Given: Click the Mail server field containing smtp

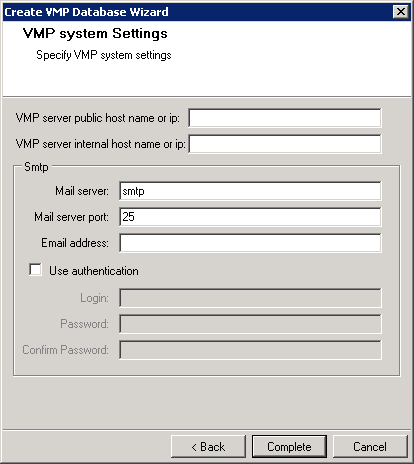Looking at the screenshot, I should click(250, 191).
